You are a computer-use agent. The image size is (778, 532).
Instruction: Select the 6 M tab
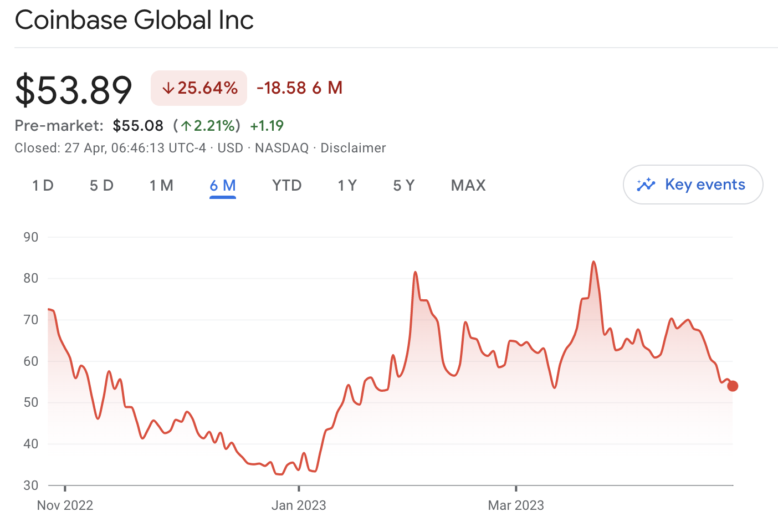pyautogui.click(x=223, y=185)
